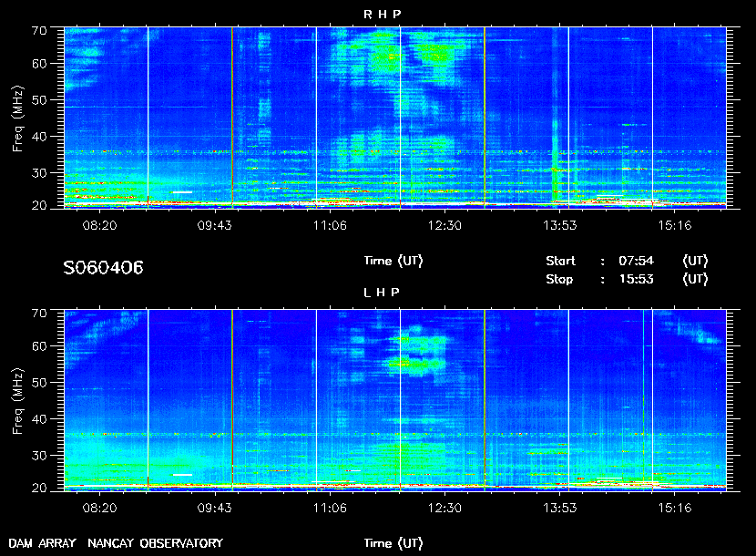Click Time (UT) axis label under RHP panel

click(x=393, y=261)
